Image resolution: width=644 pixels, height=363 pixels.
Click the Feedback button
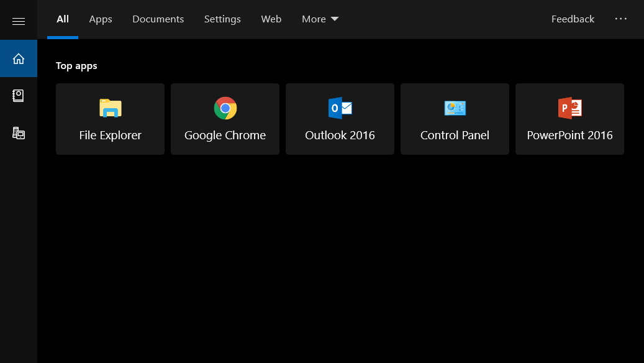coord(573,19)
